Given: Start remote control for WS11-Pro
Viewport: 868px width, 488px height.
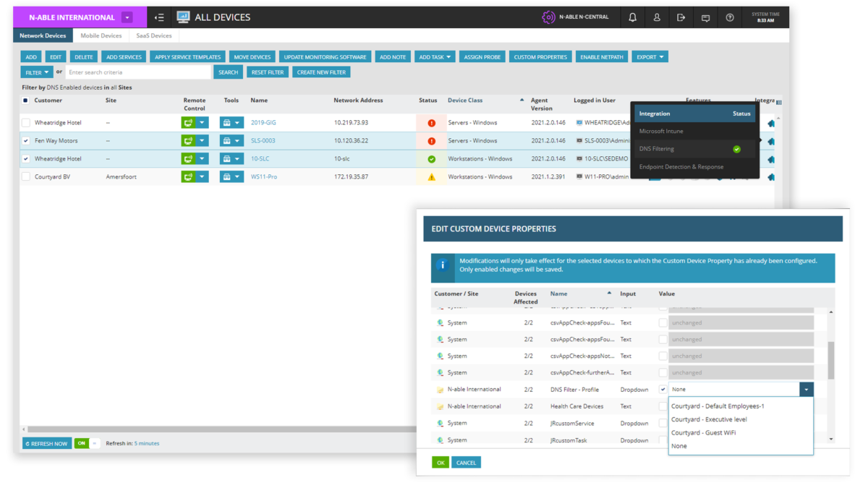Looking at the screenshot, I should click(x=188, y=176).
